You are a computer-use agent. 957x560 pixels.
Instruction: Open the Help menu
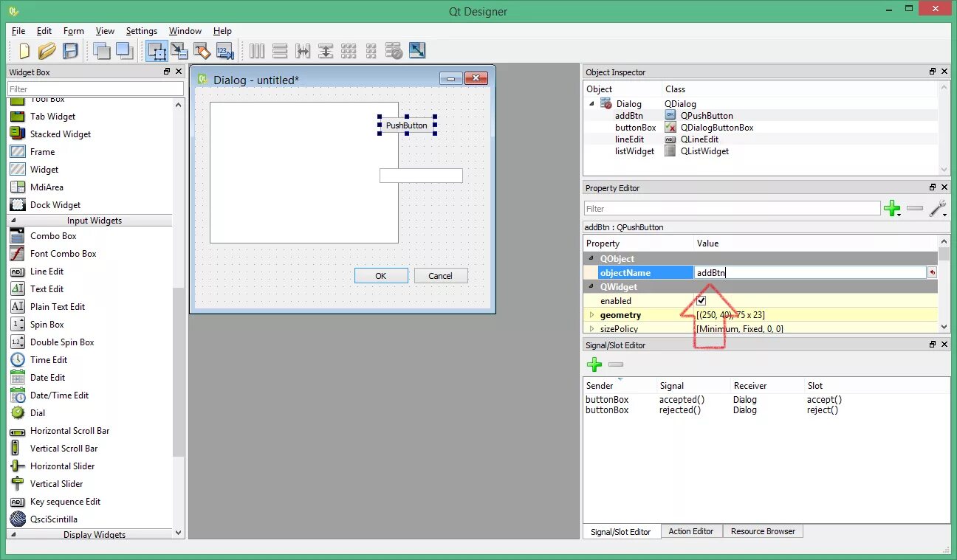222,31
